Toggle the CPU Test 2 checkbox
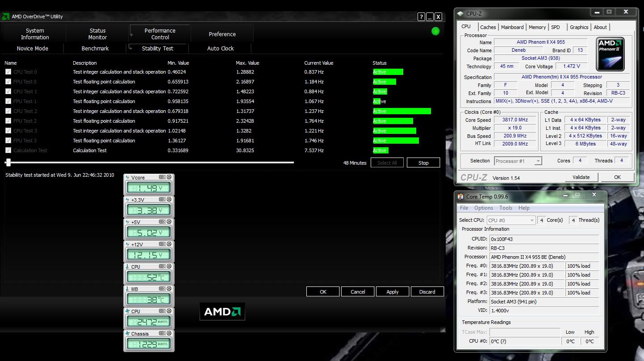644x361 pixels. (8, 111)
